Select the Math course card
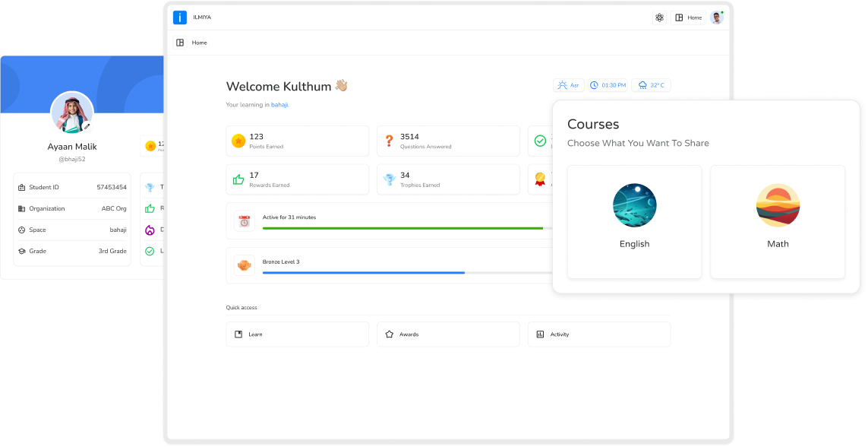 point(777,221)
